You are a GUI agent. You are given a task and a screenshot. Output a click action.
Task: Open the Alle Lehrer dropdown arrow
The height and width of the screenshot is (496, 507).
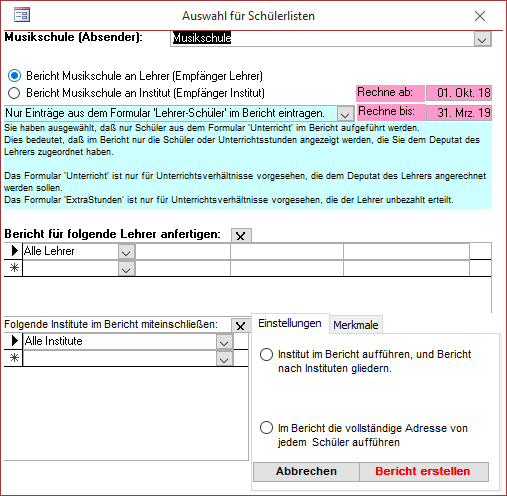pos(126,252)
